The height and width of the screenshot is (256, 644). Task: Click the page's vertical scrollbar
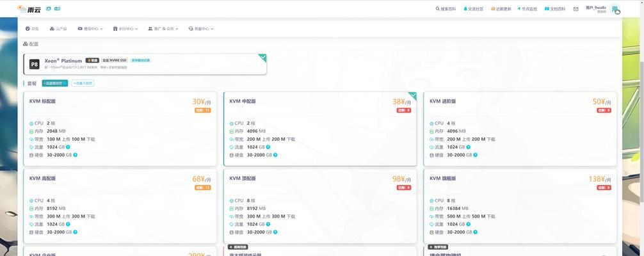tap(642, 131)
